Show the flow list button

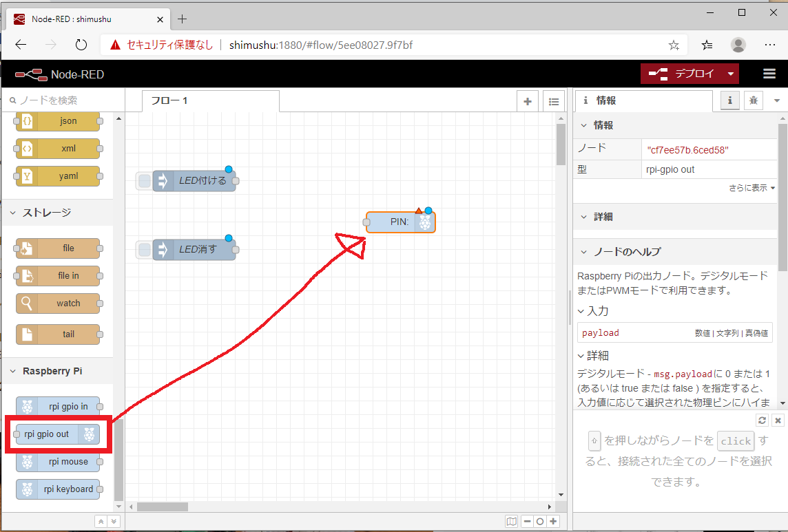tap(554, 101)
